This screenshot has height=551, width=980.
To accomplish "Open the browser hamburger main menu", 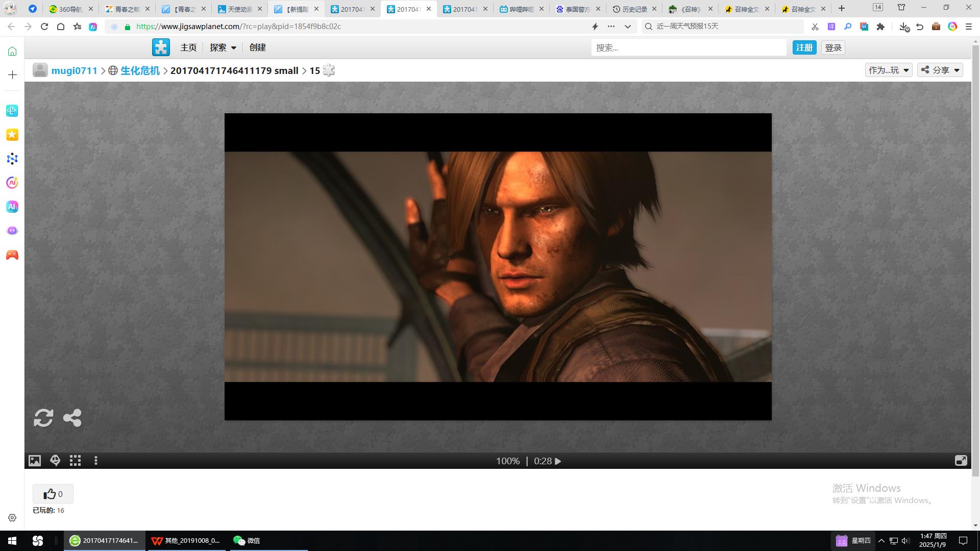I will point(969,27).
